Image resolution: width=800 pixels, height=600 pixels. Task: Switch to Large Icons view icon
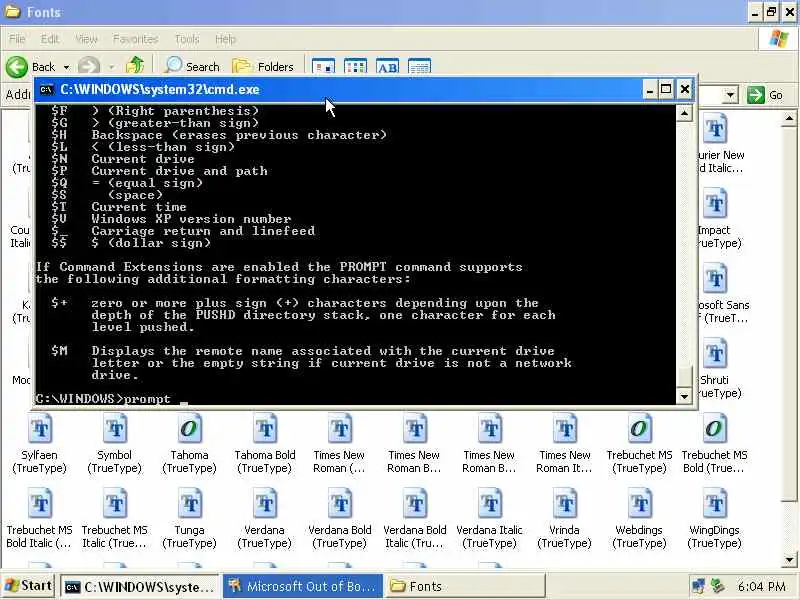coord(323,67)
